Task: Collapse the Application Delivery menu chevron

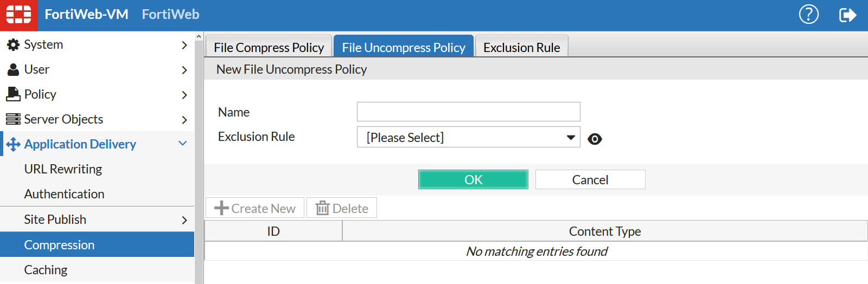Action: pyautogui.click(x=183, y=144)
